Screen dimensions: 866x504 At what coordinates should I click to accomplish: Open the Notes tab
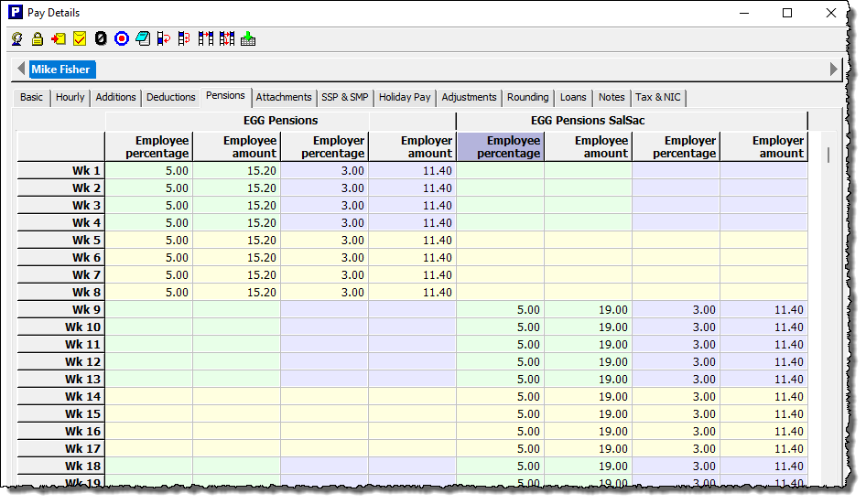pos(612,97)
